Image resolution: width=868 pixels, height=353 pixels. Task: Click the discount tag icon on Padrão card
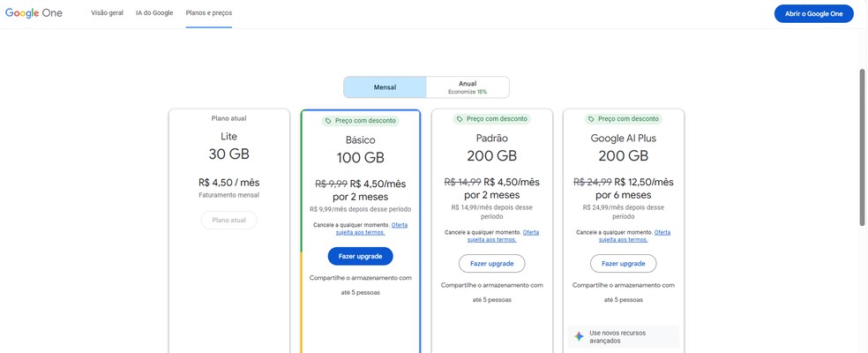pyautogui.click(x=460, y=119)
